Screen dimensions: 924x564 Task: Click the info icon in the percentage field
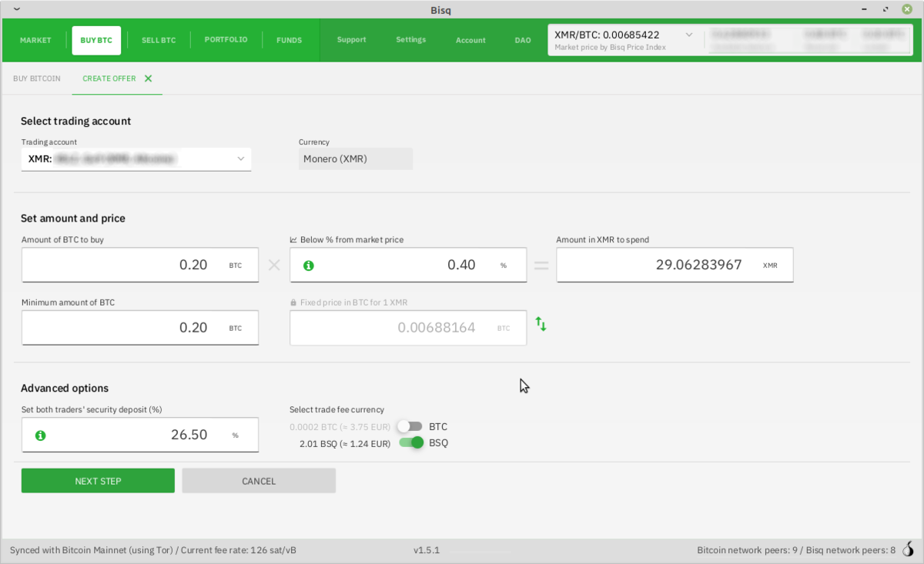(x=309, y=265)
